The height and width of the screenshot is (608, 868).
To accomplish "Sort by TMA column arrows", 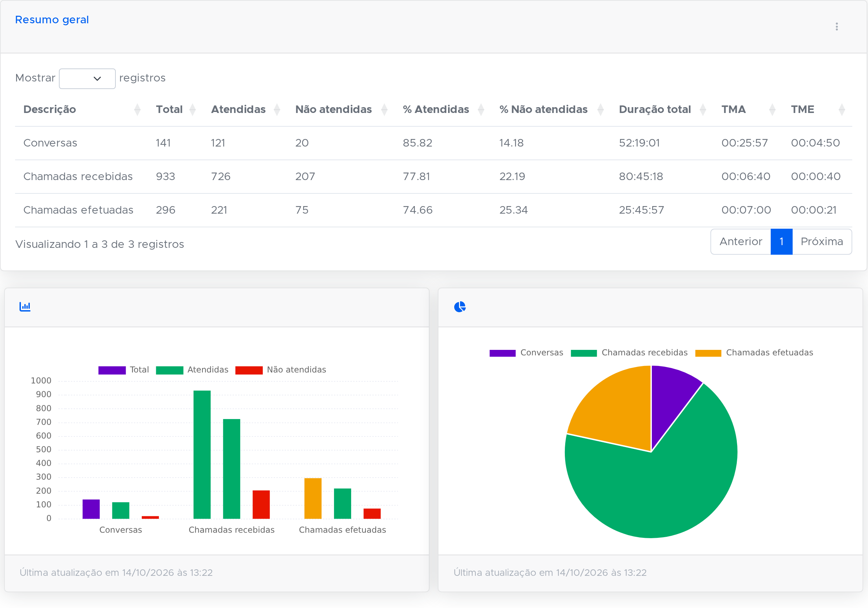I will [x=772, y=110].
